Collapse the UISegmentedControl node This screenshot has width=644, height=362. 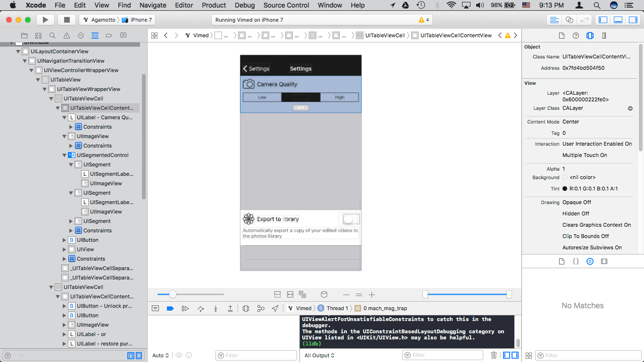point(65,155)
